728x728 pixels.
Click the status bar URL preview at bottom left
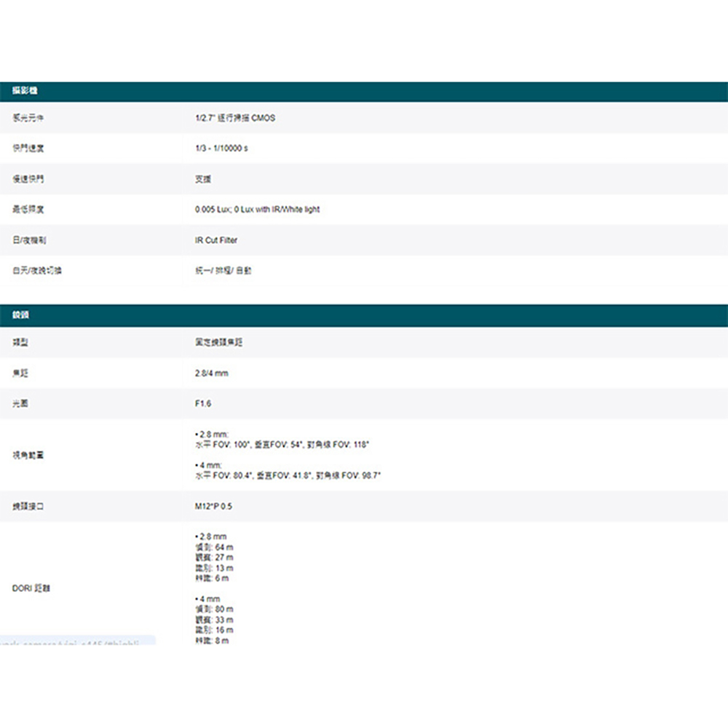[x=76, y=641]
